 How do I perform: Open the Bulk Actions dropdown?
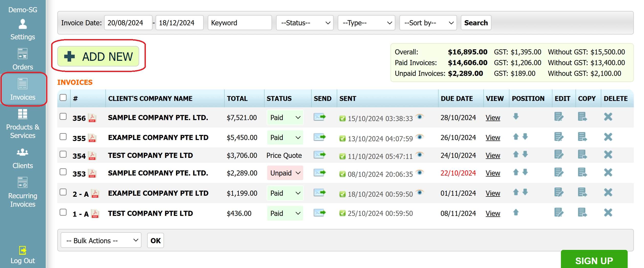click(101, 240)
